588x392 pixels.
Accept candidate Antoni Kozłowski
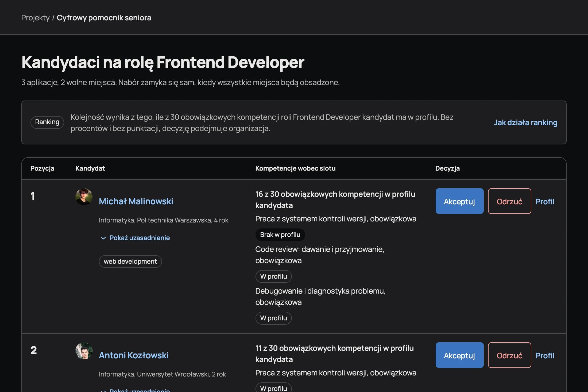tap(459, 355)
